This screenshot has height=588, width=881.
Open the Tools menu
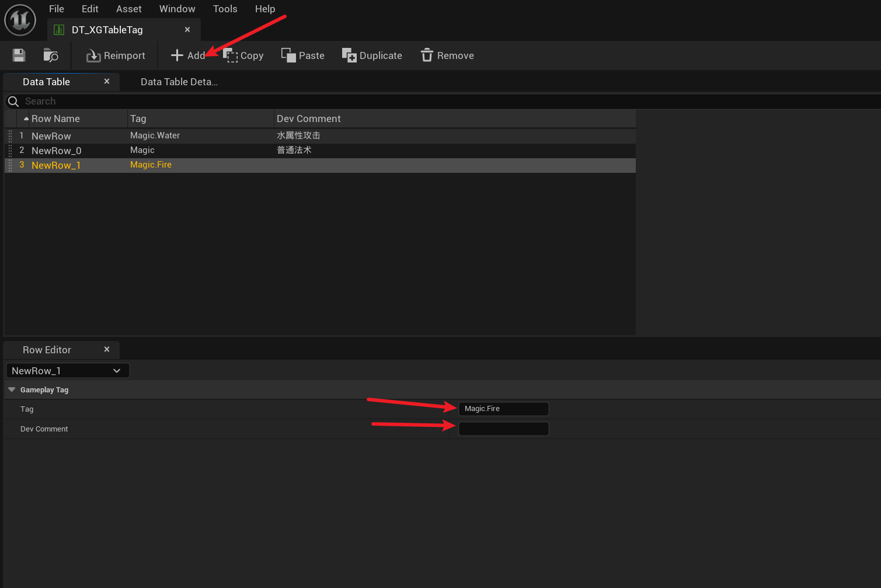[x=225, y=9]
